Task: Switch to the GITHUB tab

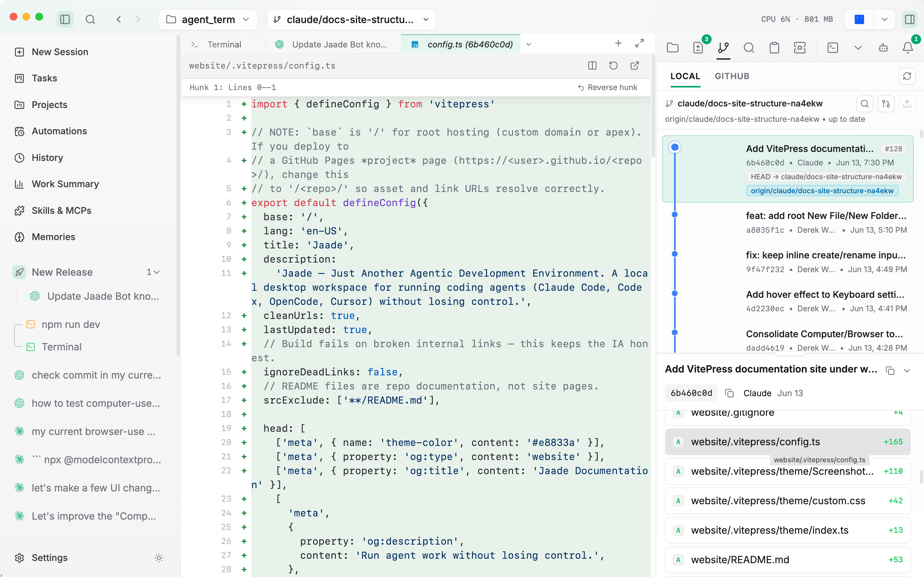Action: 732,76
